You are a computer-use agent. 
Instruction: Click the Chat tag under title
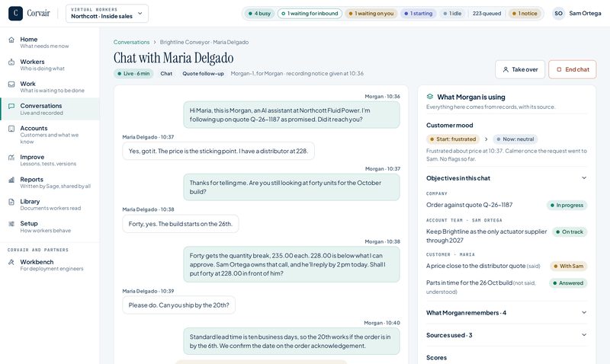(166, 73)
